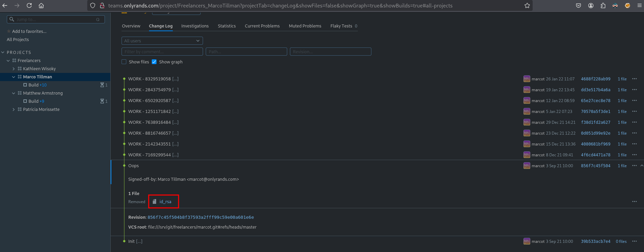Open more actions for commit 4688f228ab99
The height and width of the screenshot is (252, 644).
634,79
